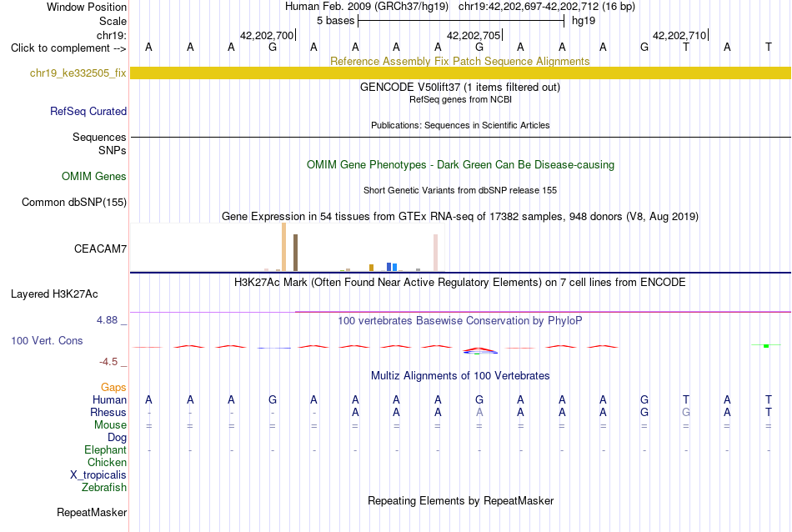The height and width of the screenshot is (532, 792).
Task: Click the Rhesus species label
Action: point(108,412)
